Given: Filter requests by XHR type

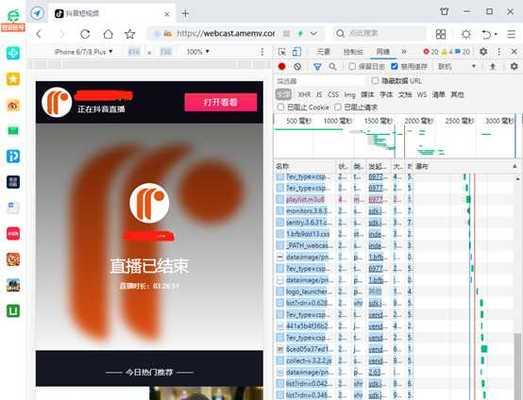Looking at the screenshot, I should (x=304, y=95).
